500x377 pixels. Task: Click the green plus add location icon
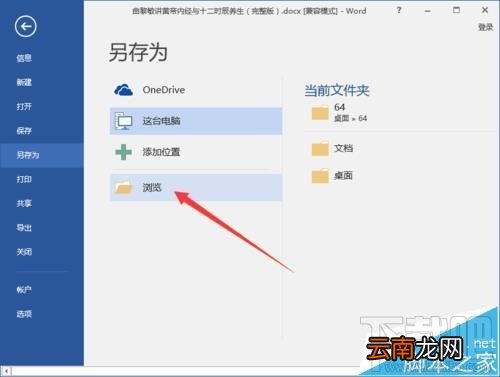click(123, 152)
